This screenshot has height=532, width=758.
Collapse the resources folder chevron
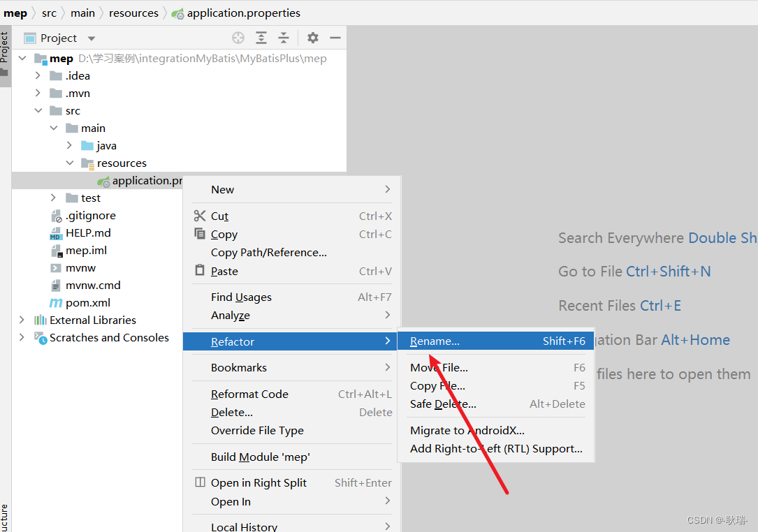tap(70, 163)
